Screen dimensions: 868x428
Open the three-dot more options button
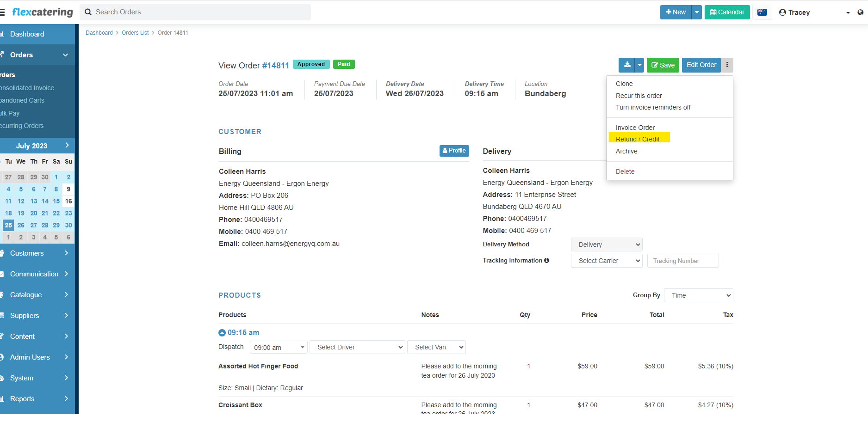pos(727,65)
